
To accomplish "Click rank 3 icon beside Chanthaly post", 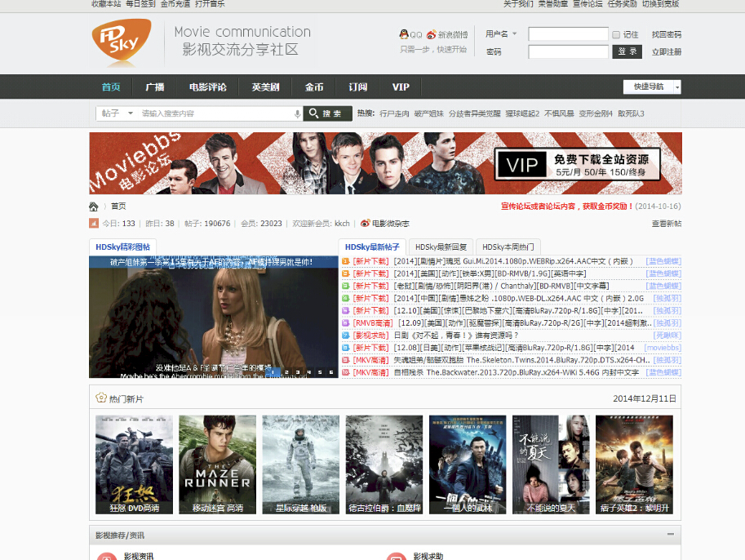I will [345, 286].
